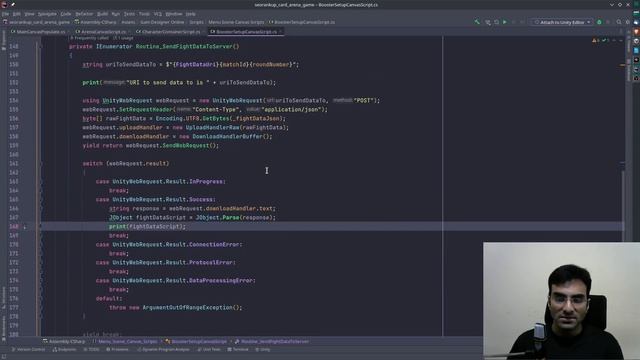Click the 'Frequently called' code lens hint
The width and height of the screenshot is (640, 360).
pyautogui.click(x=89, y=38)
